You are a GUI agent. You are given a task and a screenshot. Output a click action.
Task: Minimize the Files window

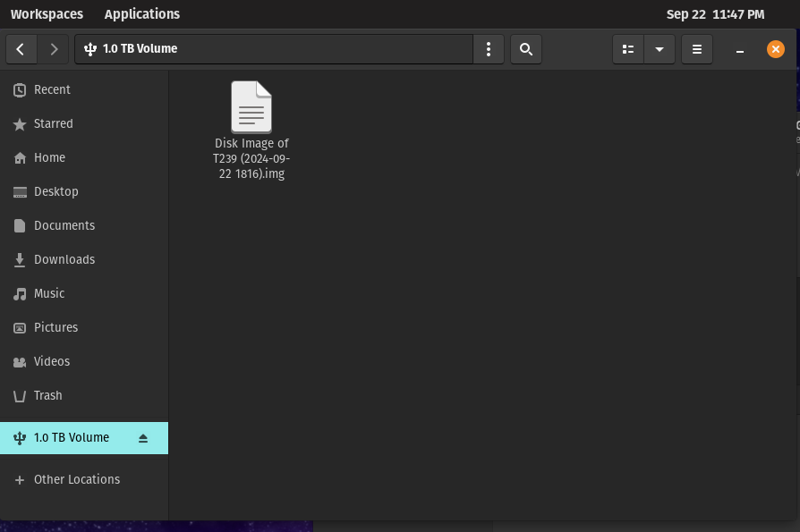click(740, 50)
